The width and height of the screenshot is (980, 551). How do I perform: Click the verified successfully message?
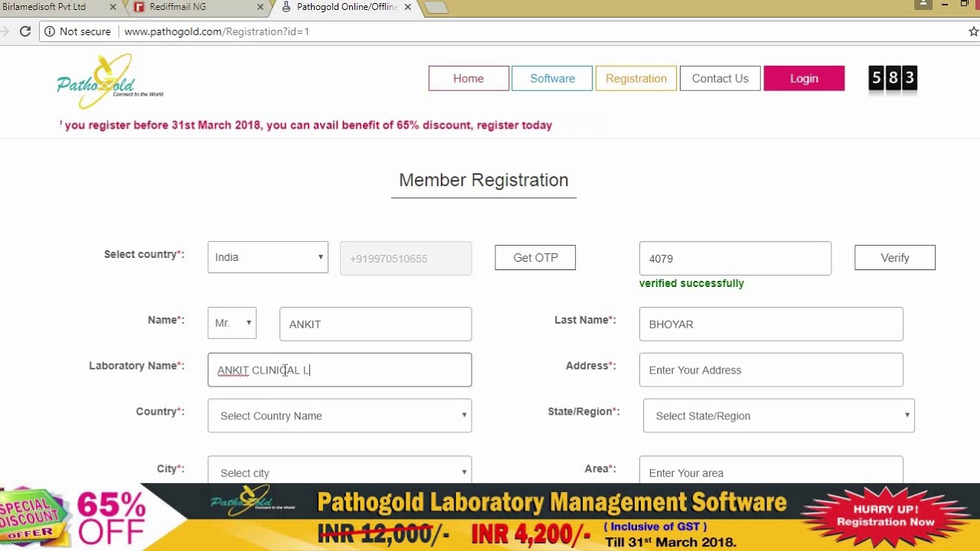(691, 283)
